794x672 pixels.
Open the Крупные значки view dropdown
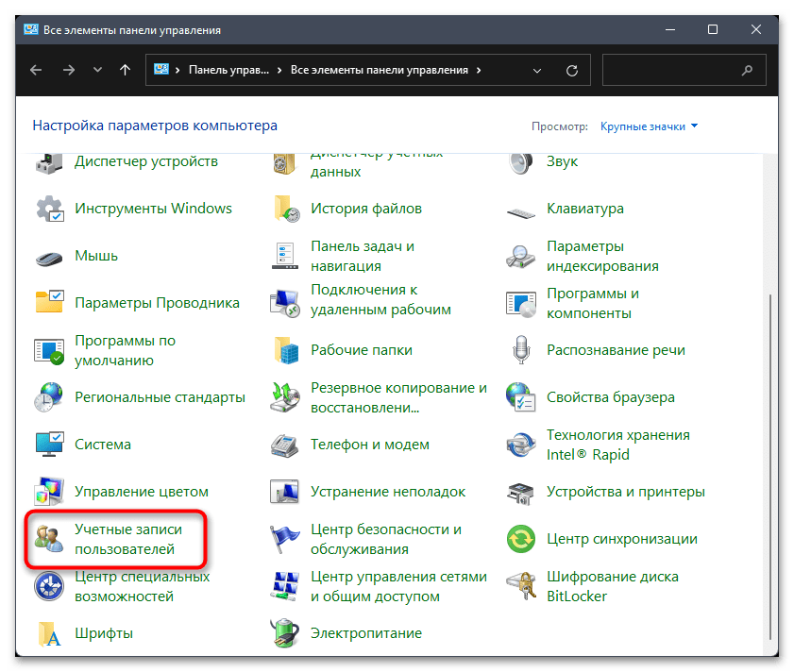[x=649, y=126]
